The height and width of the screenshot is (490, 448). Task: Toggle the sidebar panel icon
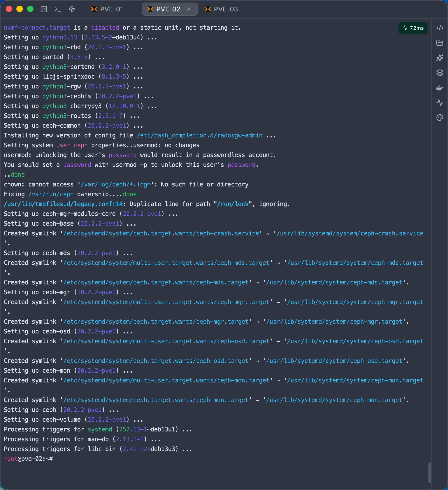pyautogui.click(x=44, y=9)
